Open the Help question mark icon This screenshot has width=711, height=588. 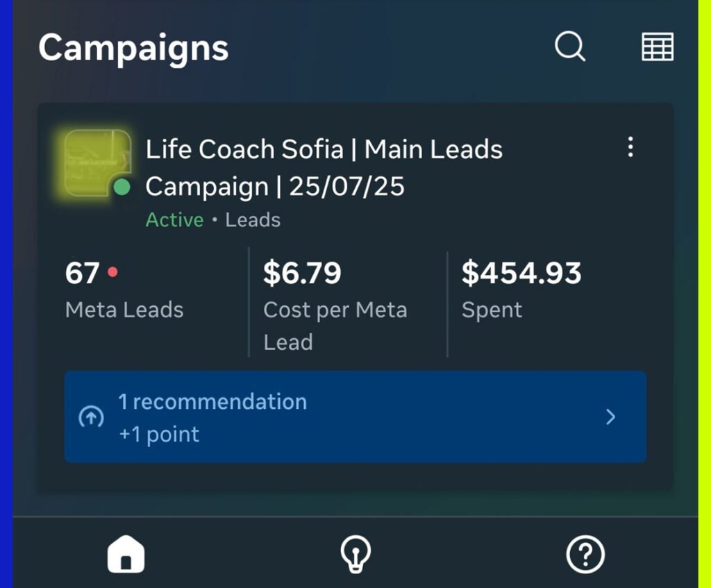pos(585,555)
